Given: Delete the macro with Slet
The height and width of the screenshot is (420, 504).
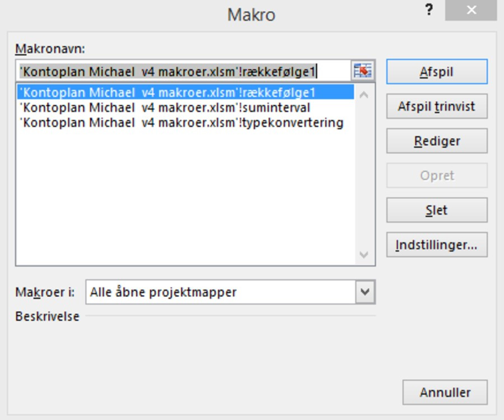Looking at the screenshot, I should point(437,211).
